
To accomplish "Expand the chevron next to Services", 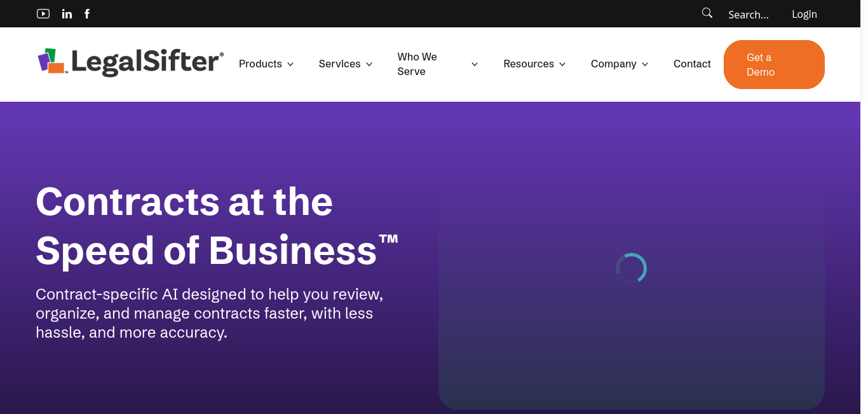I will click(x=369, y=64).
